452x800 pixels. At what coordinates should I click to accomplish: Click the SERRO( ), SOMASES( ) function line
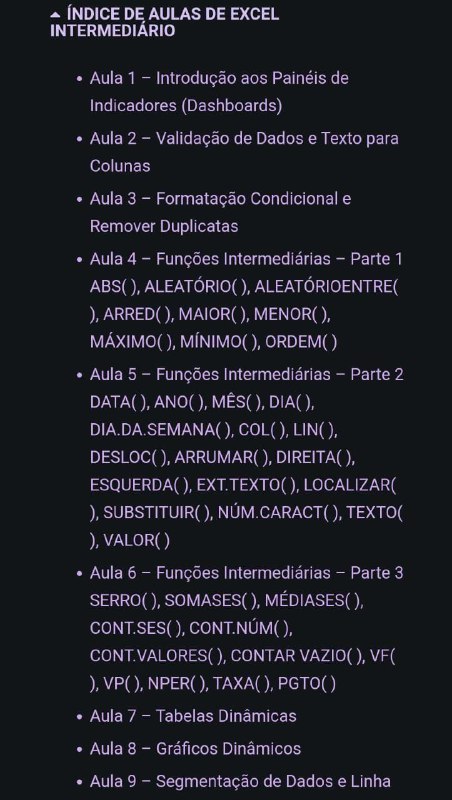173,601
